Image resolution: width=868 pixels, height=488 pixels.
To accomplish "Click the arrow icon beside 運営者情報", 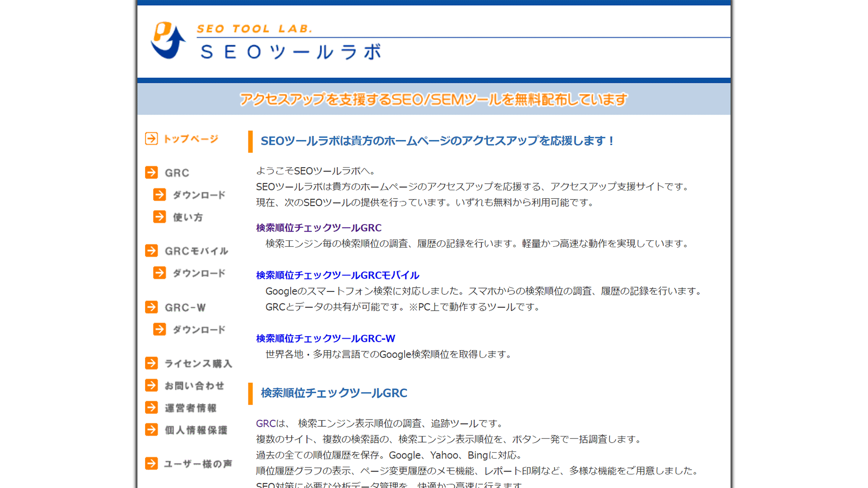I will tap(151, 408).
